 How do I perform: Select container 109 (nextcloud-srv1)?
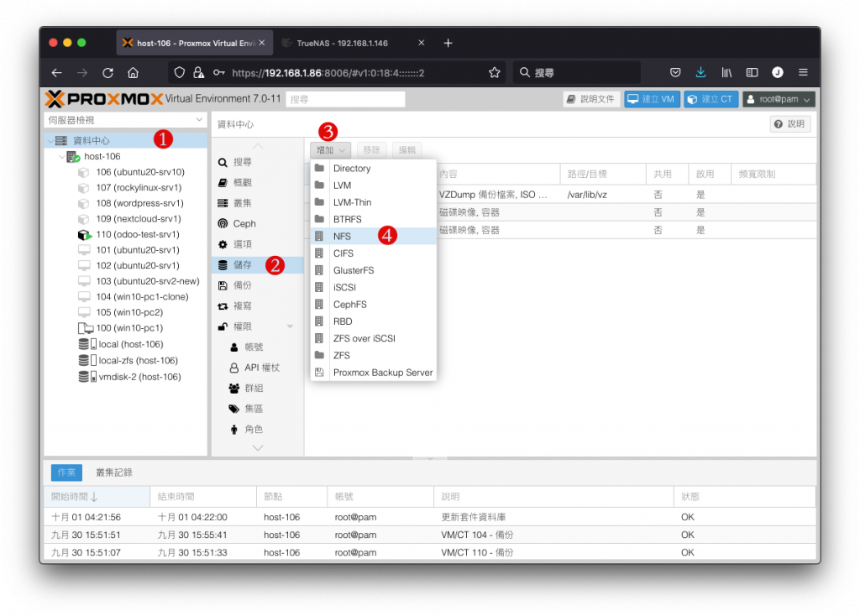click(x=129, y=219)
